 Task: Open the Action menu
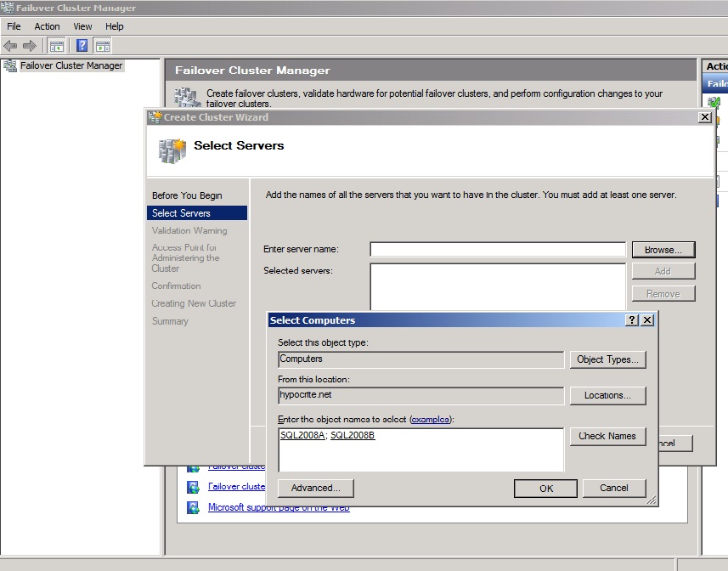tap(47, 26)
